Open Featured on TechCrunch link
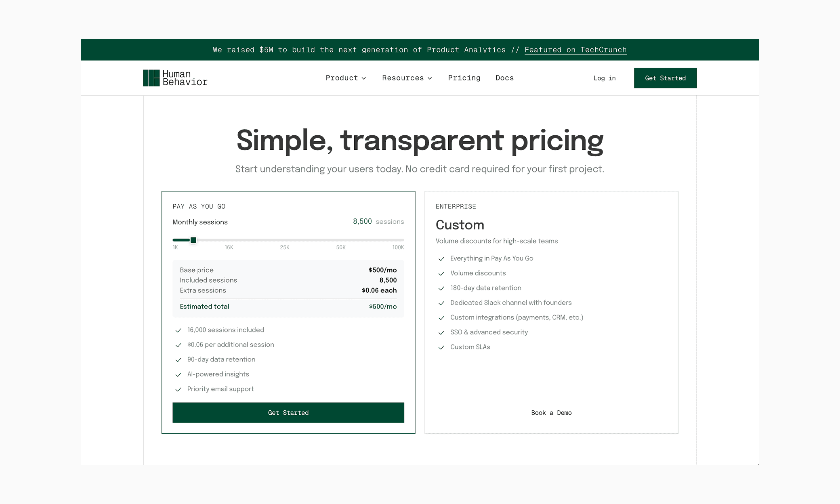This screenshot has width=840, height=504. pos(575,50)
